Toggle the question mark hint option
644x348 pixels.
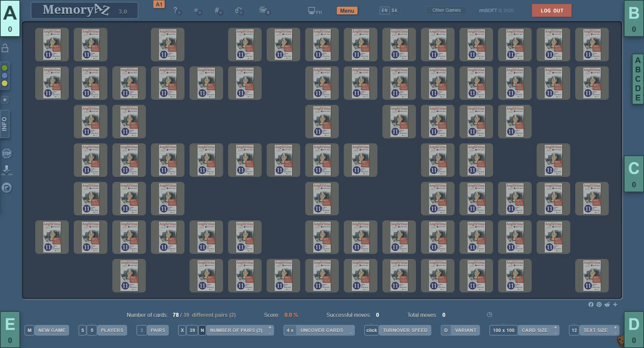coord(177,11)
